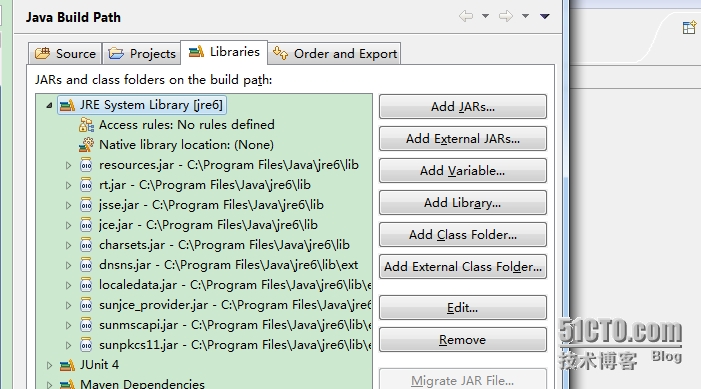Open the back history dropdown arrow

[x=485, y=17]
